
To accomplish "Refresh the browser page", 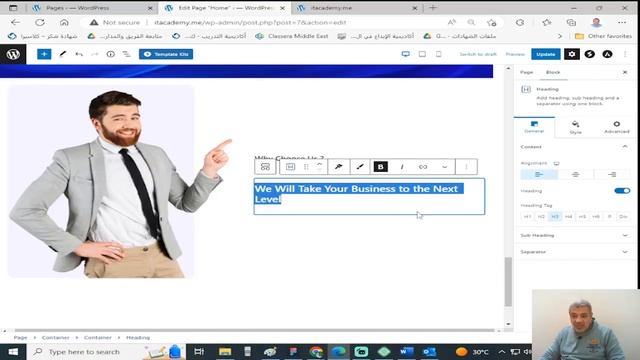I will [x=40, y=22].
